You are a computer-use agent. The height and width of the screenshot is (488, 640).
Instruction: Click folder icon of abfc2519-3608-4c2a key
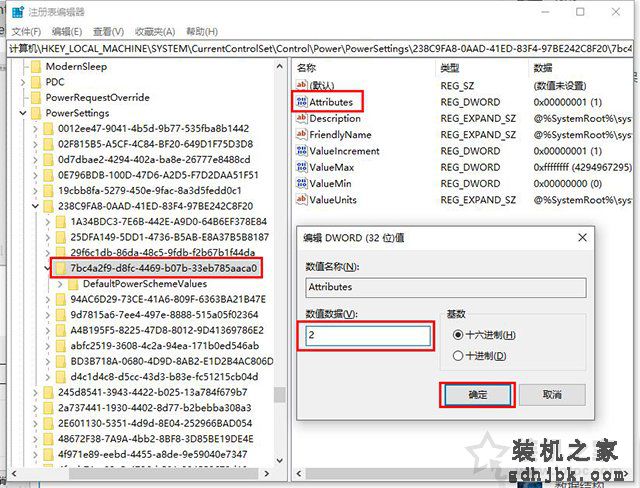click(61, 346)
